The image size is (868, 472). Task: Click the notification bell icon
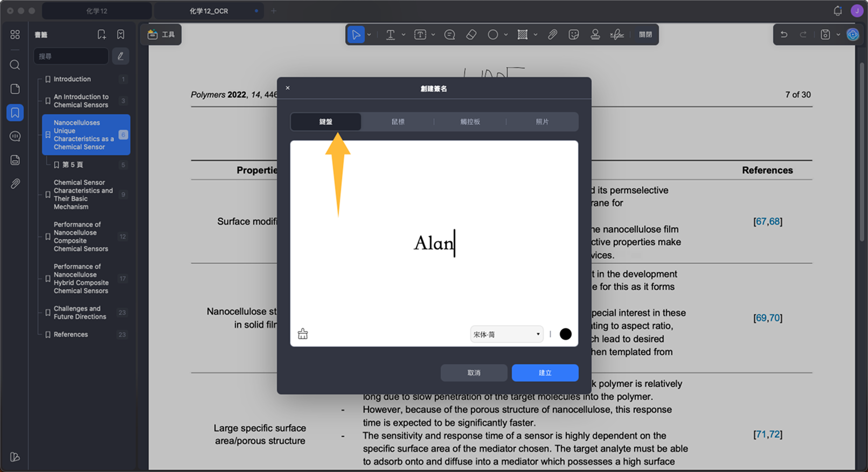click(x=837, y=11)
